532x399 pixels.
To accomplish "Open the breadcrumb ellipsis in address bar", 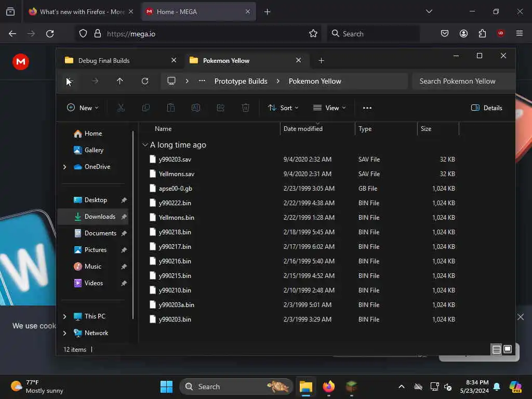I will (202, 81).
